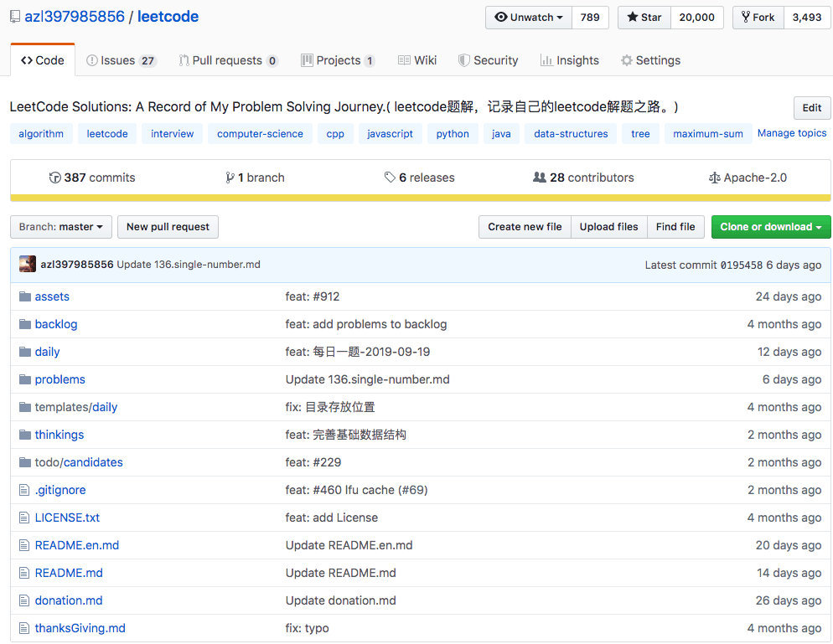Click the branch icon next to 1 branch

point(230,178)
